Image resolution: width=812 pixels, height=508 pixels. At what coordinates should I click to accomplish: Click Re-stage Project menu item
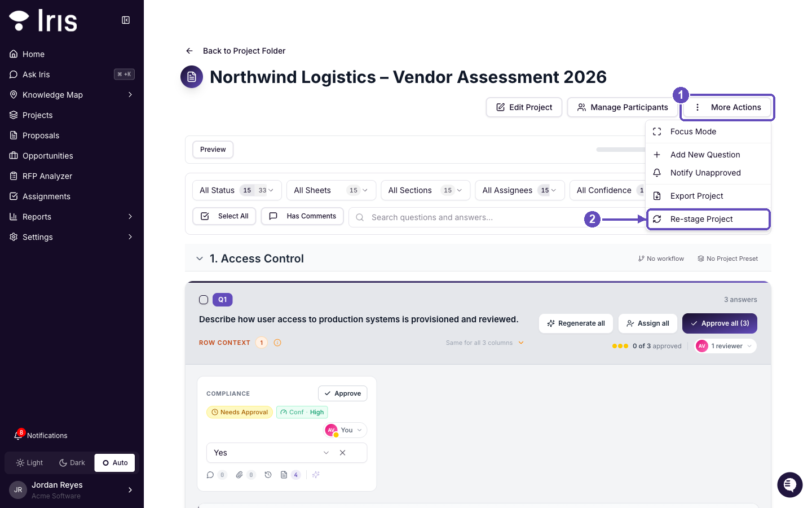[x=708, y=219]
